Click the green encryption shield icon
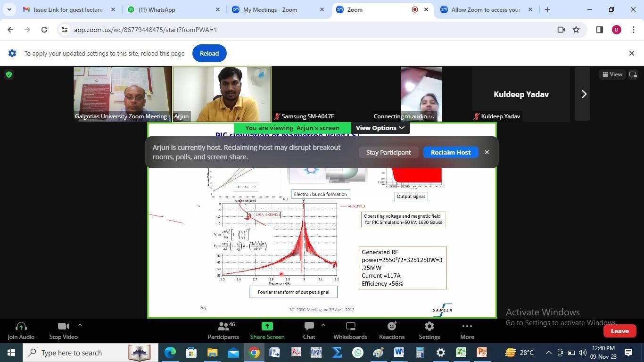The height and width of the screenshot is (362, 644). [x=9, y=74]
